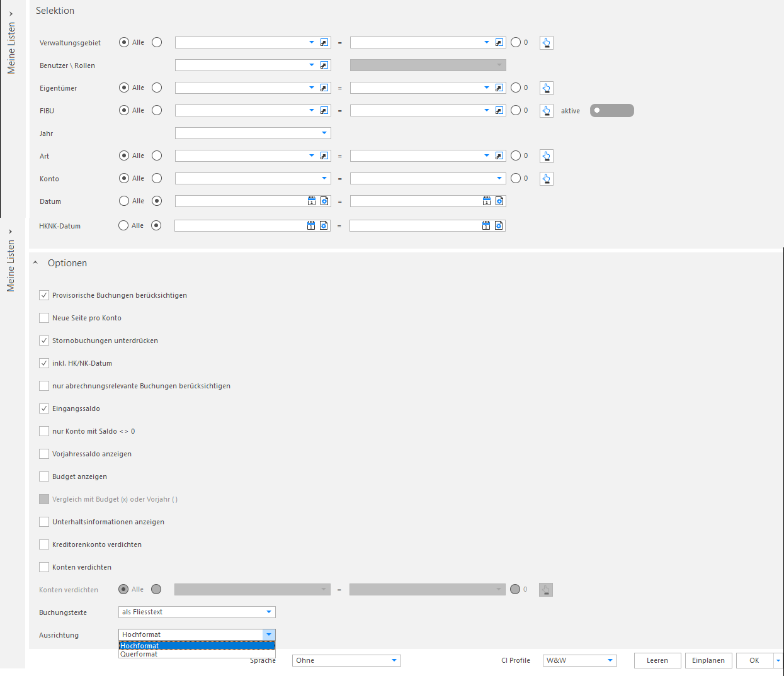The image size is (784, 676).
Task: Close the Ausrichtung dropdown via its arrow
Action: (269, 635)
